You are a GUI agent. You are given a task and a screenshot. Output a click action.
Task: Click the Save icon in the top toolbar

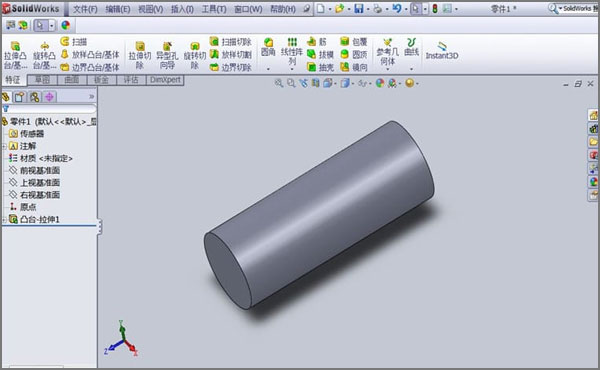coord(359,8)
